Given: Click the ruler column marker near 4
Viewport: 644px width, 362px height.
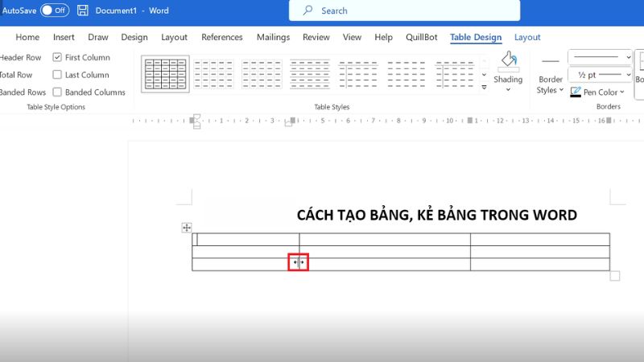Looking at the screenshot, I should coord(292,120).
